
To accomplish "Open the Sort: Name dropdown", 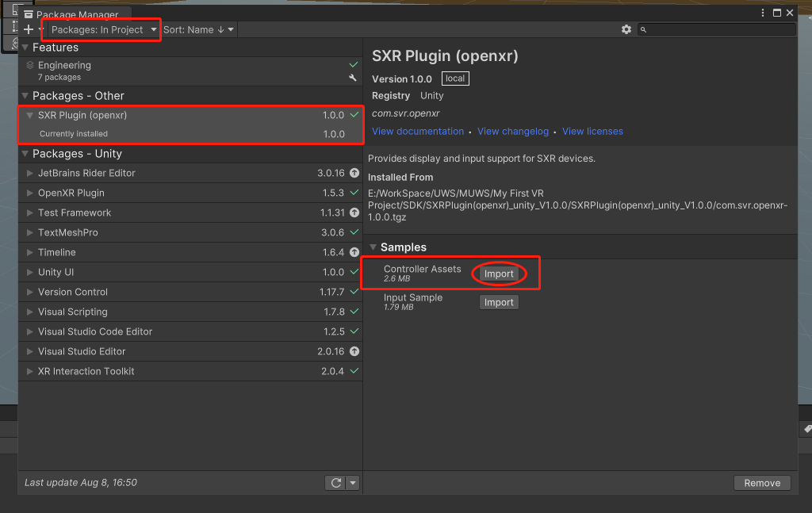I will tap(197, 29).
